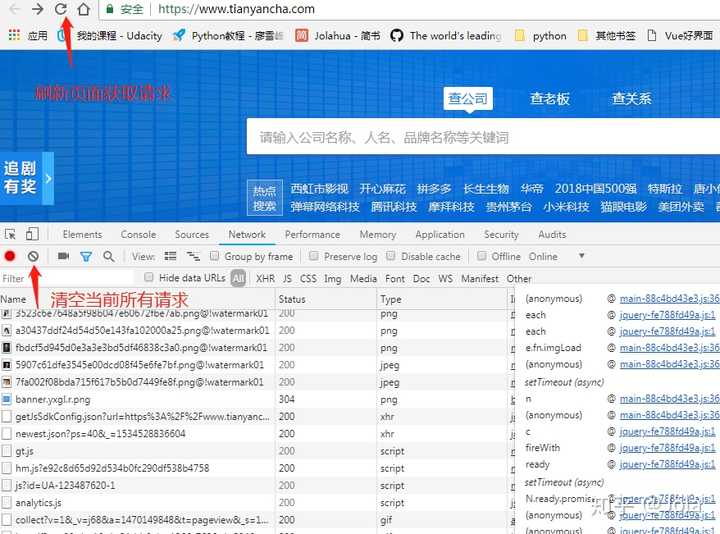Open the Online throttling dropdown arrow
Image resolution: width=720 pixels, height=534 pixels.
coord(581,256)
